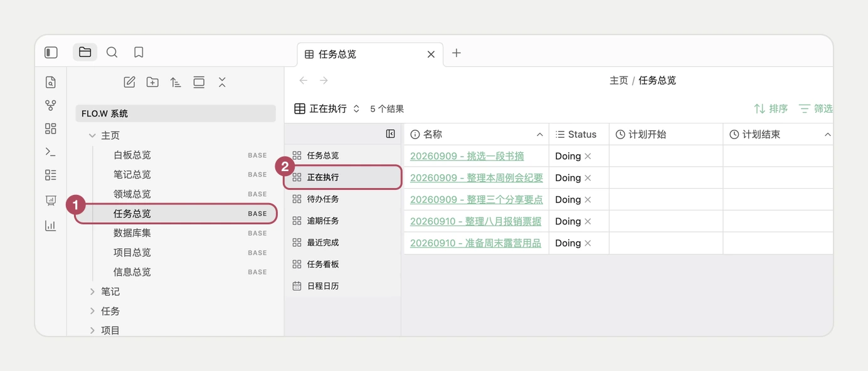Screen dimensions: 868x371
Task: Open the bar chart ribbon icon
Action: point(51,226)
